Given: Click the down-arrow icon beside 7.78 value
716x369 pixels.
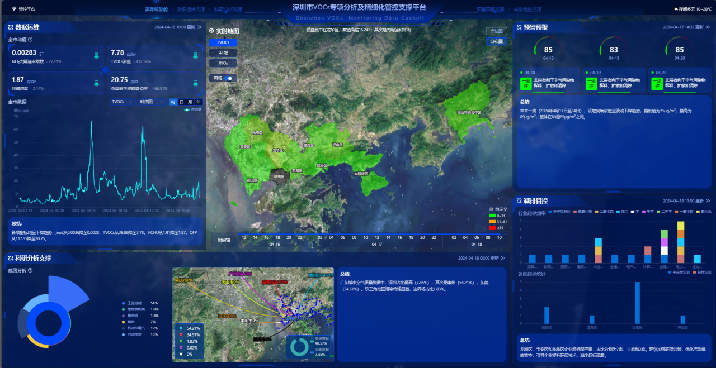Looking at the screenshot, I should (x=195, y=56).
